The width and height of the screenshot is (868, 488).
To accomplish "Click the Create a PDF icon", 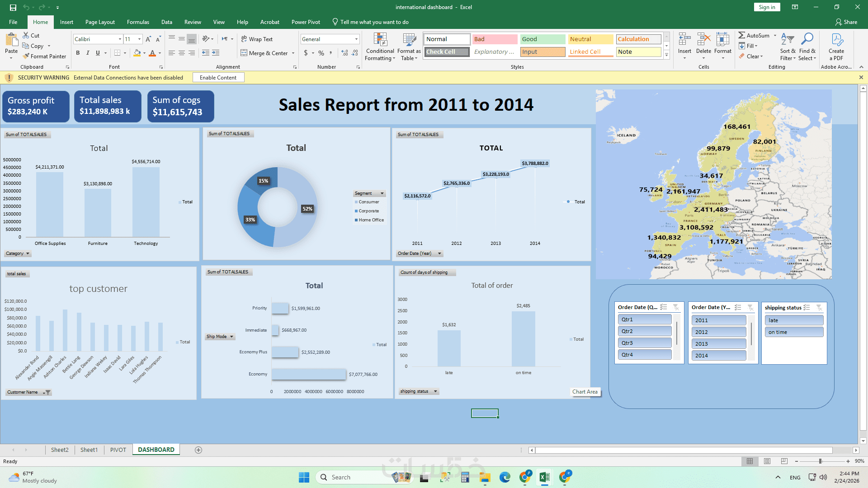I will point(836,40).
